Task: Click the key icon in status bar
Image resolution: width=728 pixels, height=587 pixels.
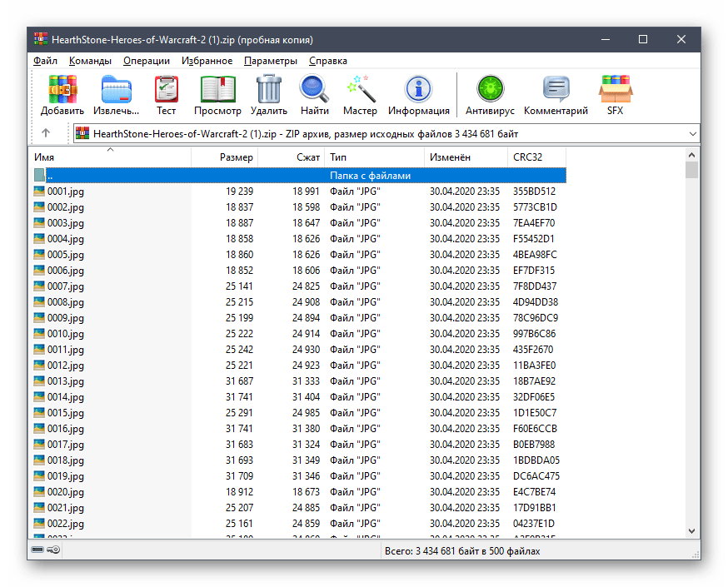Action: [53, 550]
